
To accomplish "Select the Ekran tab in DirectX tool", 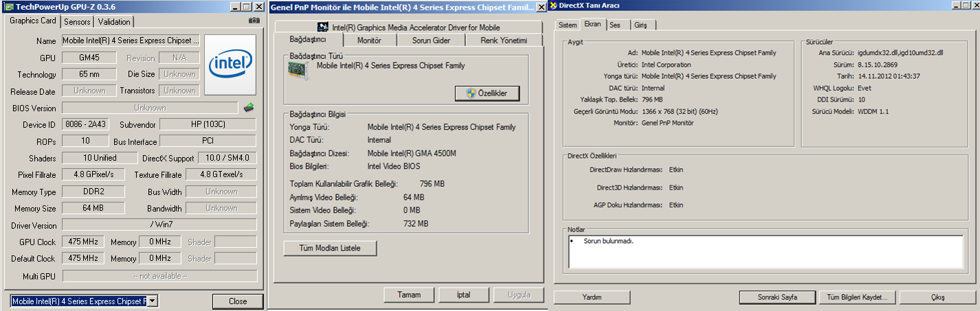I will pyautogui.click(x=592, y=24).
